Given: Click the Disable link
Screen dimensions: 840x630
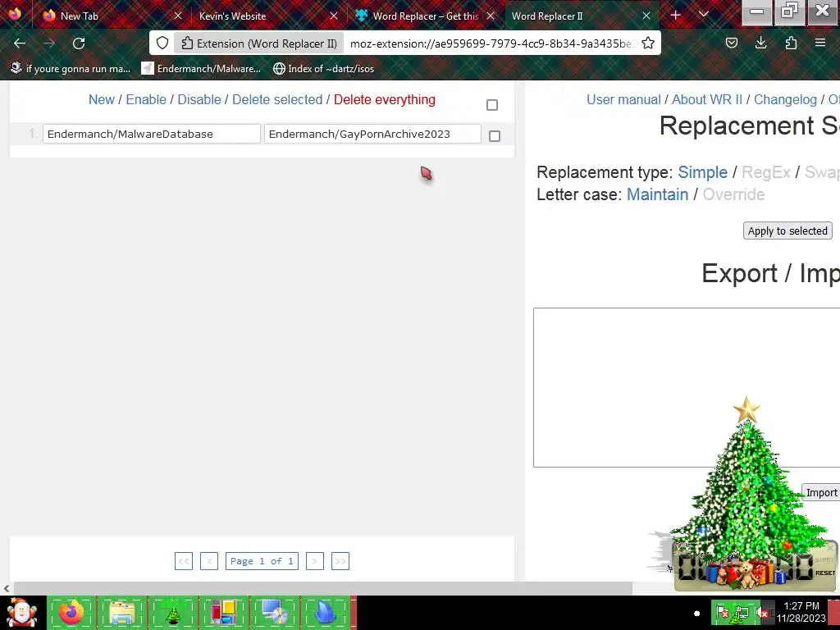Looking at the screenshot, I should [x=199, y=99].
